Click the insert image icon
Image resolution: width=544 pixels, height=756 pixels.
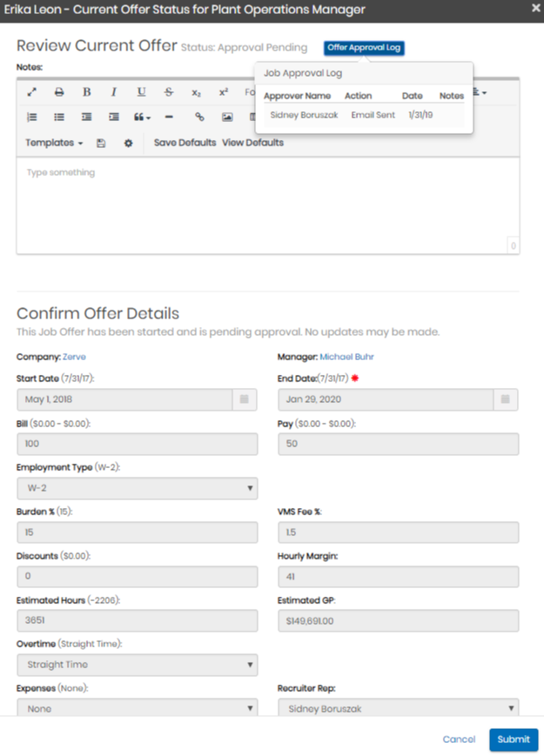(x=226, y=117)
